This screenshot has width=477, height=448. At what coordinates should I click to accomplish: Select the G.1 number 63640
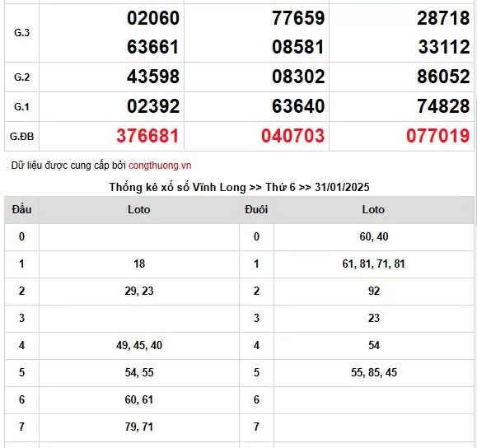298,106
